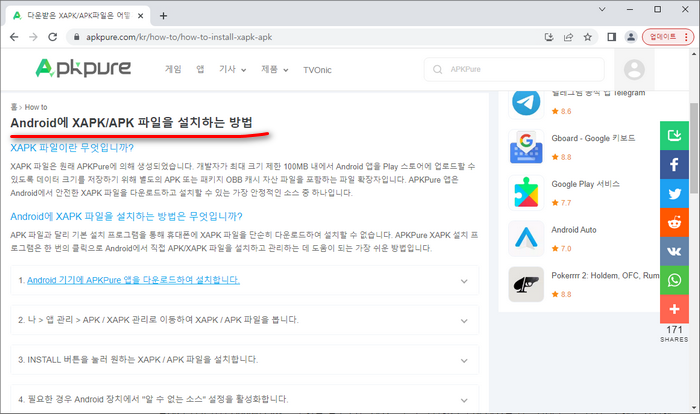Click the Google Play 서비스 app icon

[x=526, y=193]
